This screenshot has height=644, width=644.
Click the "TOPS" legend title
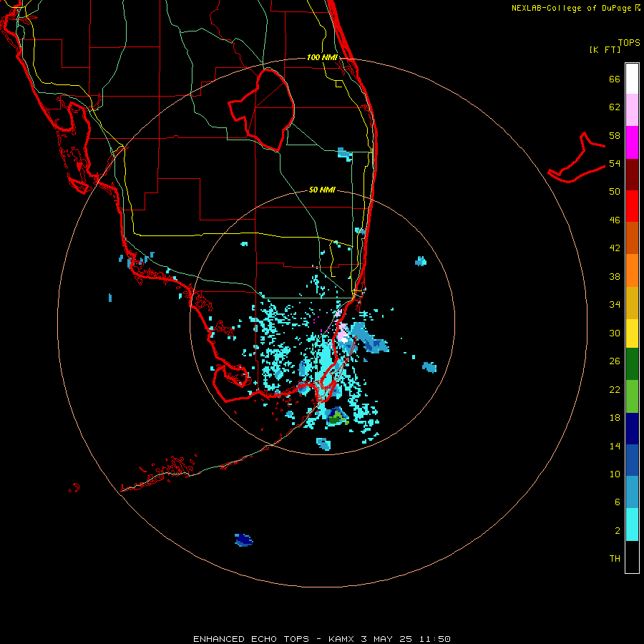[629, 43]
